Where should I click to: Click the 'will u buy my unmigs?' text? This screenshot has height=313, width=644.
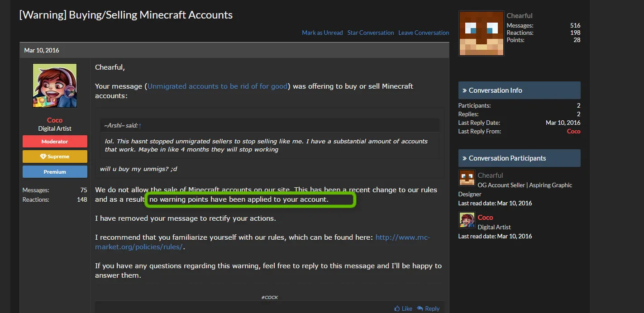pyautogui.click(x=139, y=169)
